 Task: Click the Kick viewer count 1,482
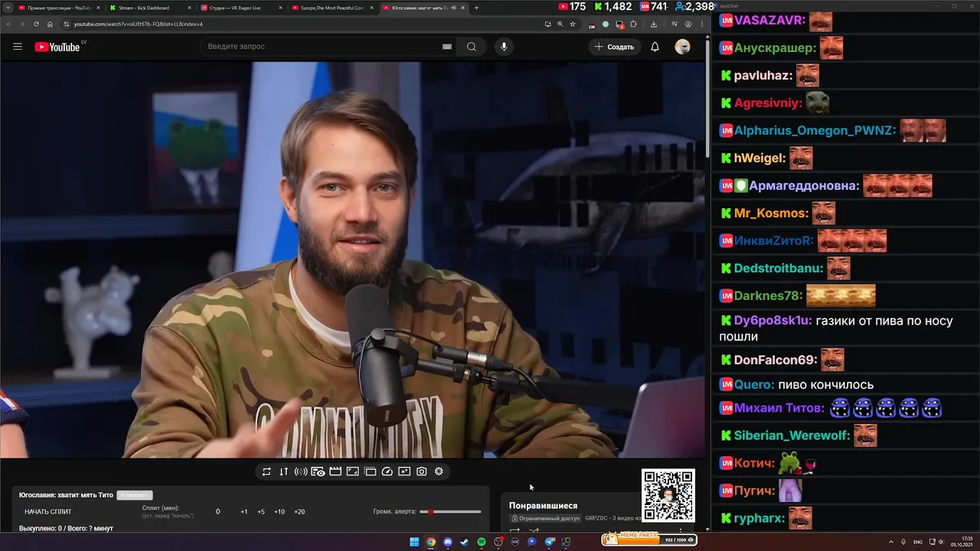pos(612,7)
